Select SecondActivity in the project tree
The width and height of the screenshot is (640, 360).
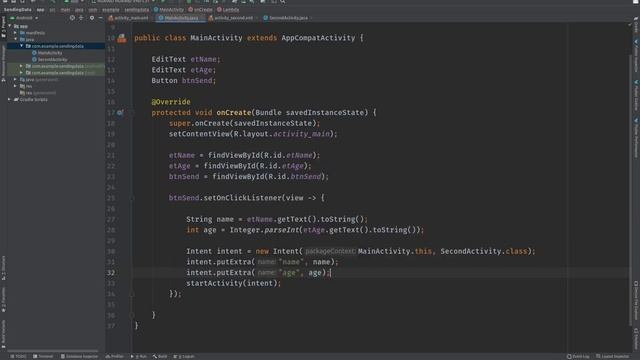pyautogui.click(x=50, y=60)
